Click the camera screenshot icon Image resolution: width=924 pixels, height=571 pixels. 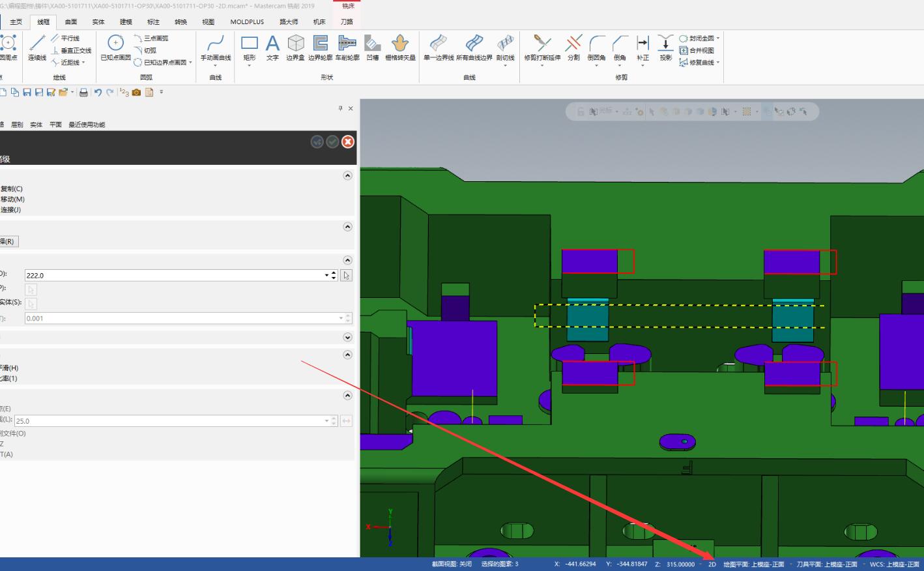click(136, 93)
